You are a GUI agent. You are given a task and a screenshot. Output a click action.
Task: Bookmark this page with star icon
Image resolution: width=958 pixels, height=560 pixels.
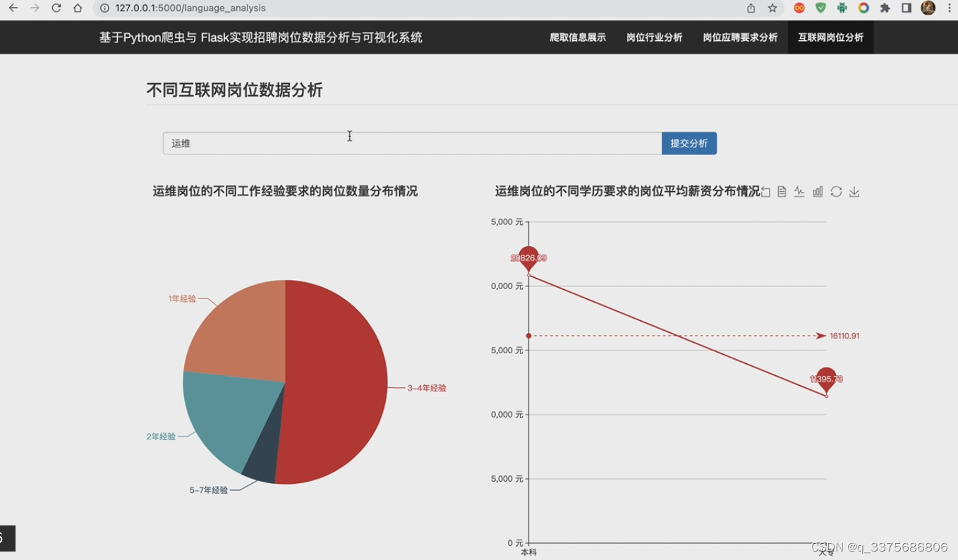coord(772,8)
